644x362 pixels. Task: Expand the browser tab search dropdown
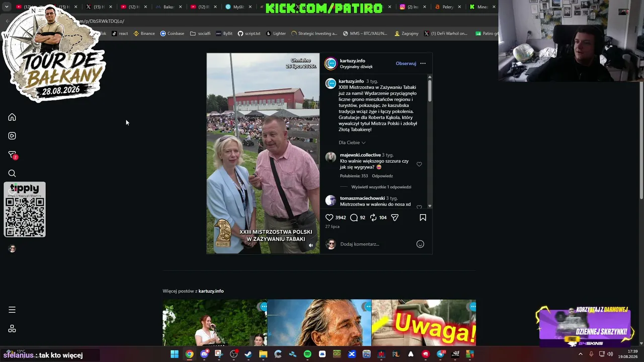[x=7, y=7]
